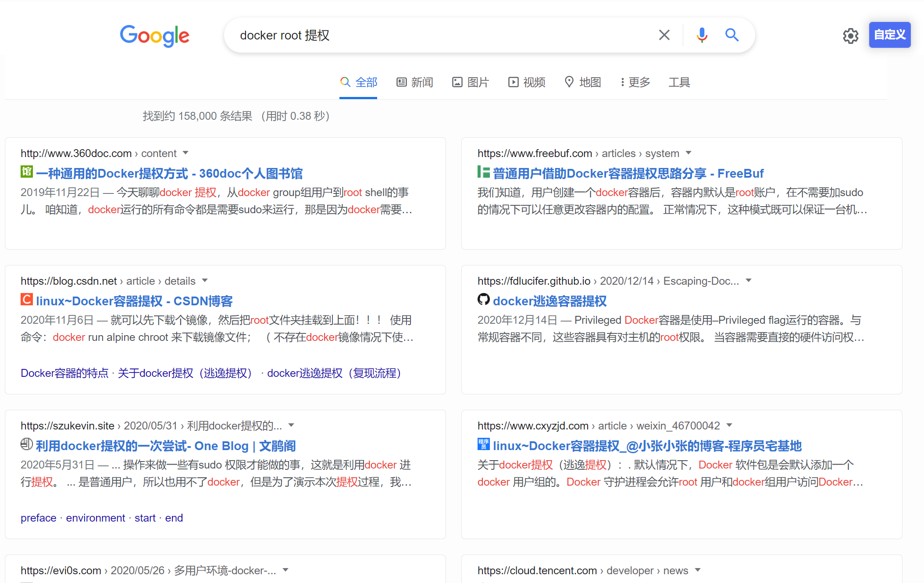Switch to the 地图 tab
924x583 pixels.
(582, 82)
